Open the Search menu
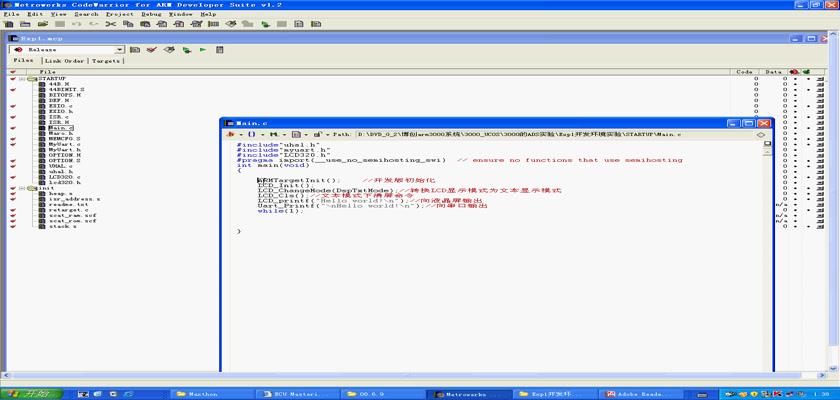Viewport: 840px width, 400px height. (86, 14)
